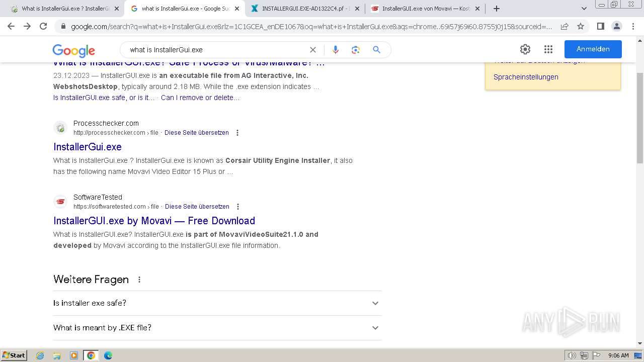Open more options for SoftwareTested result
Screen dimensions: 644x362
coord(238,207)
